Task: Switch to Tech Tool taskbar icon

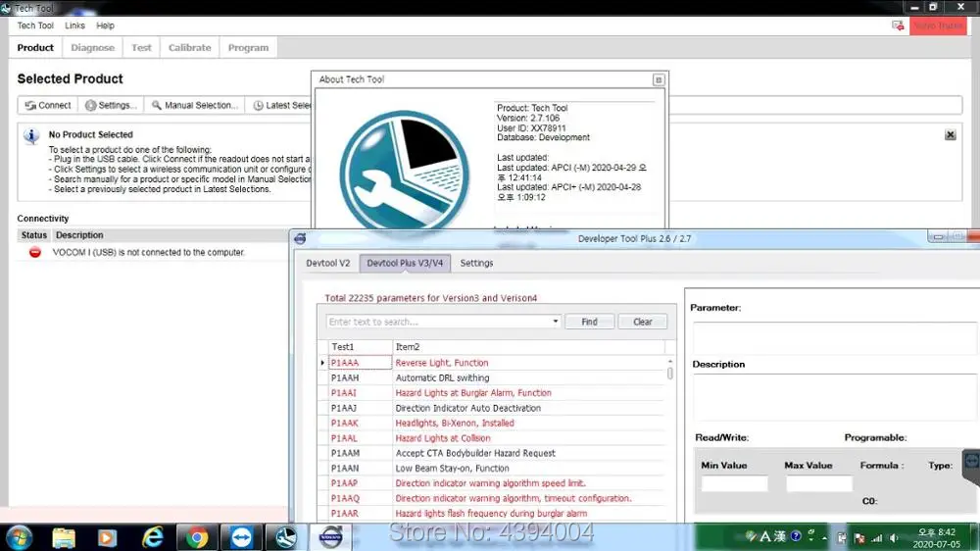Action: [285, 537]
